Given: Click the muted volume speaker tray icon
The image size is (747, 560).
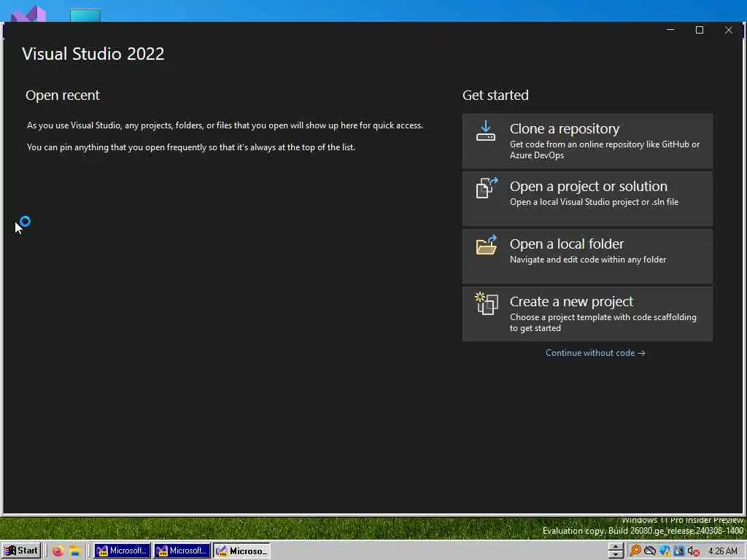Looking at the screenshot, I should (x=693, y=551).
